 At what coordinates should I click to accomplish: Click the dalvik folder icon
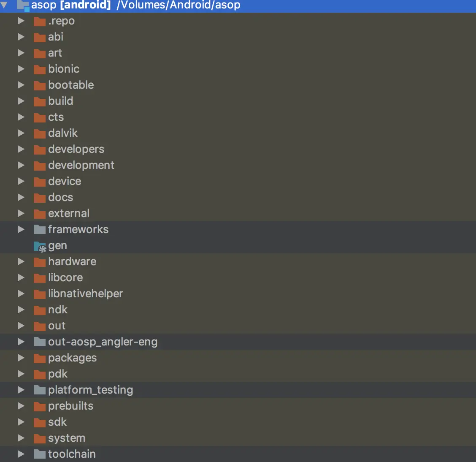(x=40, y=134)
